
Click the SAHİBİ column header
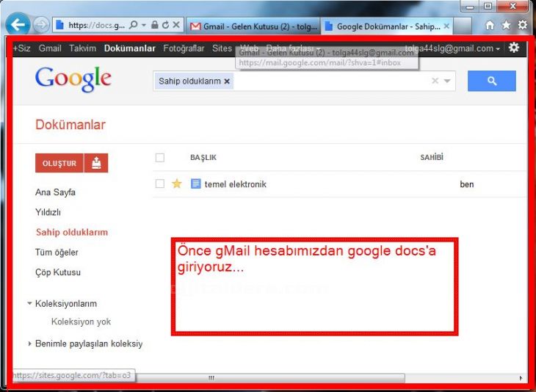(x=432, y=157)
